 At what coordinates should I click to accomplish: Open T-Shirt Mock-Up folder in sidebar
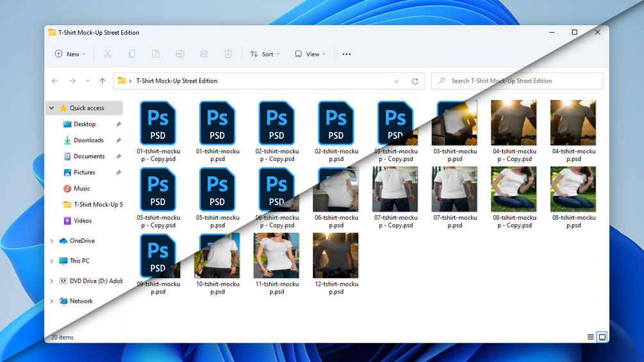pos(93,204)
